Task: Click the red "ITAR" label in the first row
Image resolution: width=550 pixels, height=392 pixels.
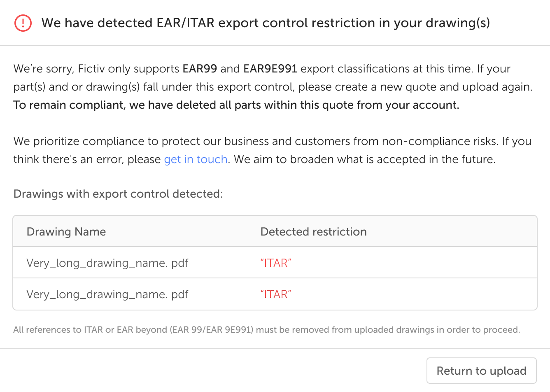Action: click(276, 263)
